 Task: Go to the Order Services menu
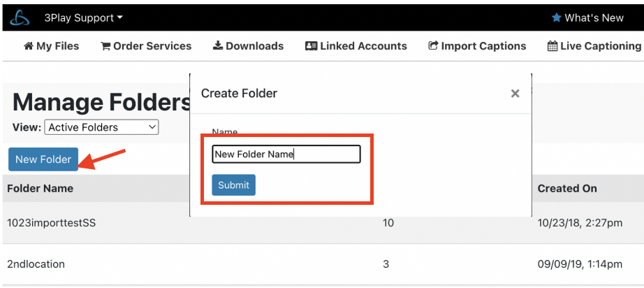pyautogui.click(x=146, y=46)
